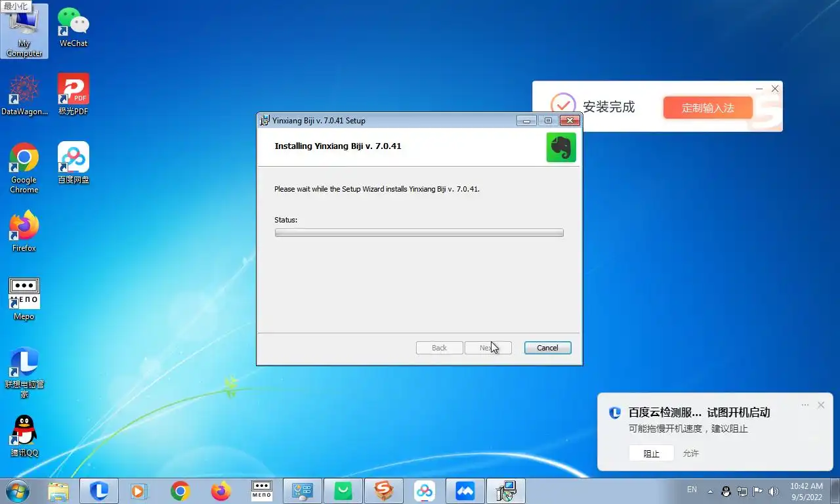The width and height of the screenshot is (840, 504).
Task: Click the 'Status:' label
Action: 286,220
